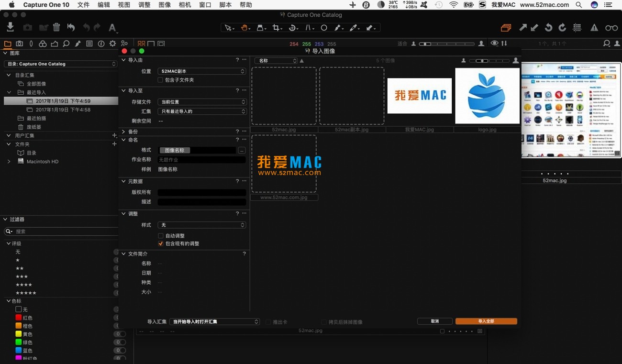Click the Import images download-arrow icon
Viewport: 622px width, 364px height.
(x=10, y=27)
